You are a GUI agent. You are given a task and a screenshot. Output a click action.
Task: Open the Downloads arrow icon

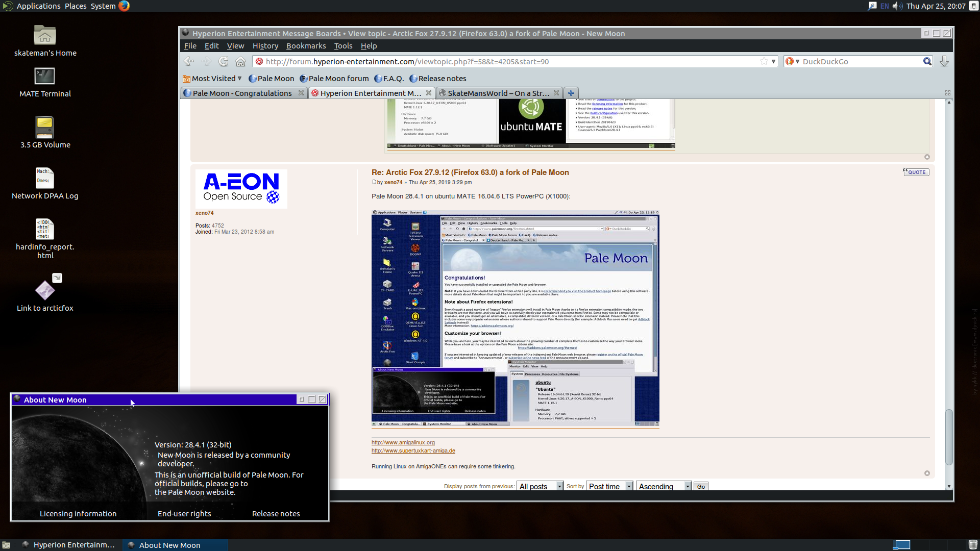coord(944,61)
